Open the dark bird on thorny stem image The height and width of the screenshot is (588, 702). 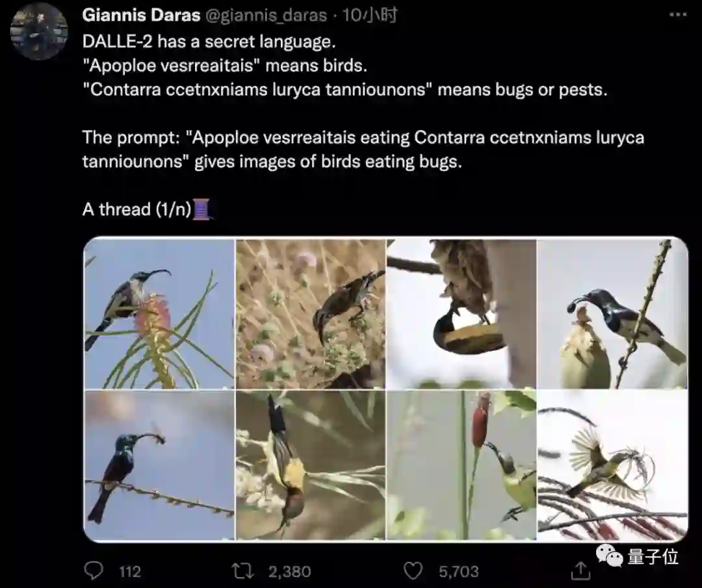coord(612,314)
